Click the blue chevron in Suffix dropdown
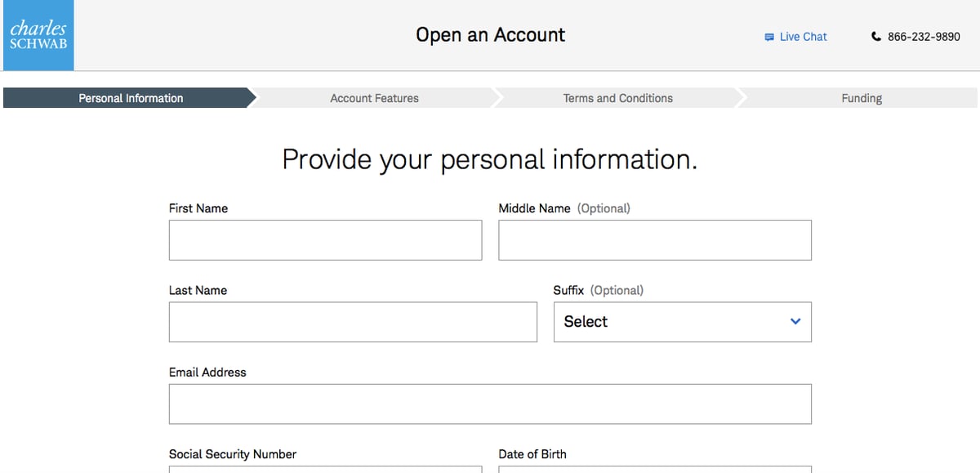 point(795,322)
